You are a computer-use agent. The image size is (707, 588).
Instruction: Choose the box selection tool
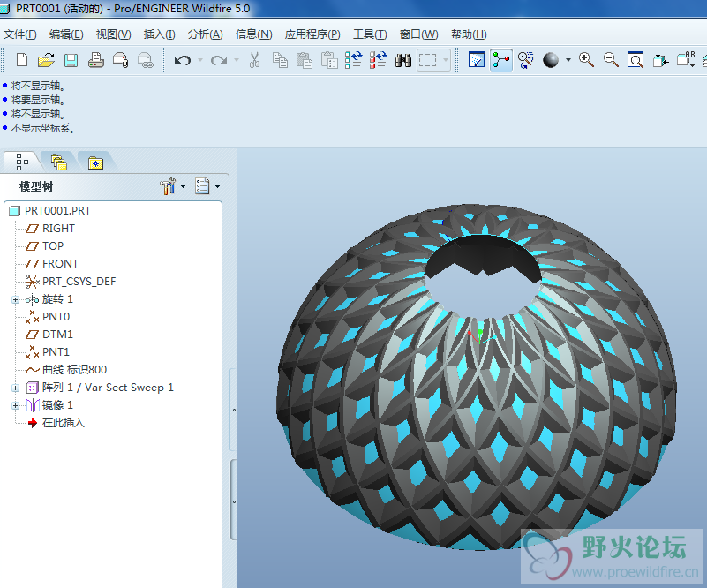[428, 60]
